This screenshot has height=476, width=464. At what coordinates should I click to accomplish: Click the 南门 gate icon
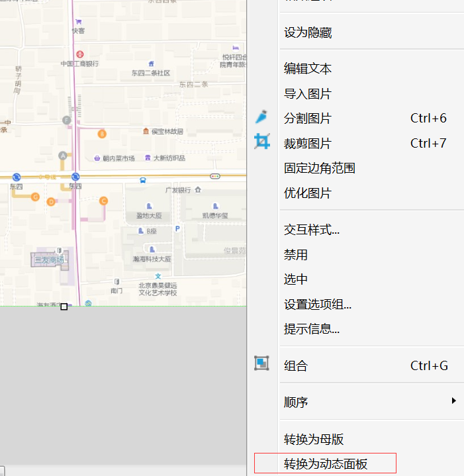117,282
